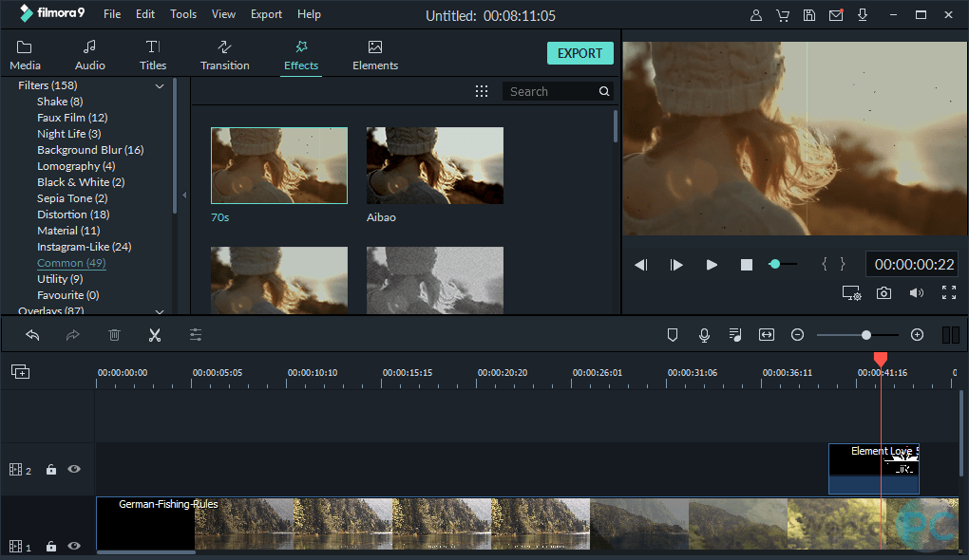
Task: Click the scissors split icon
Action: click(x=155, y=335)
